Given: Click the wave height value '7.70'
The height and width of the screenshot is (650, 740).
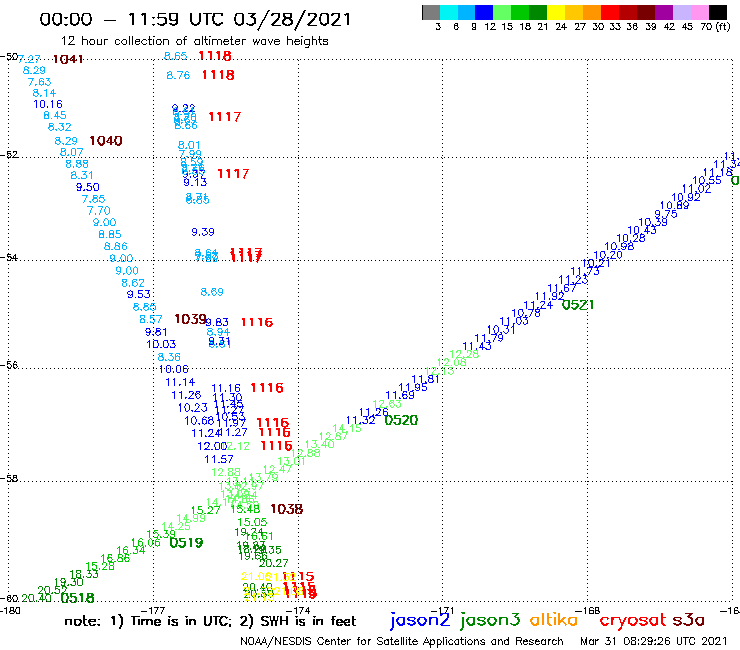Looking at the screenshot, I should [99, 211].
